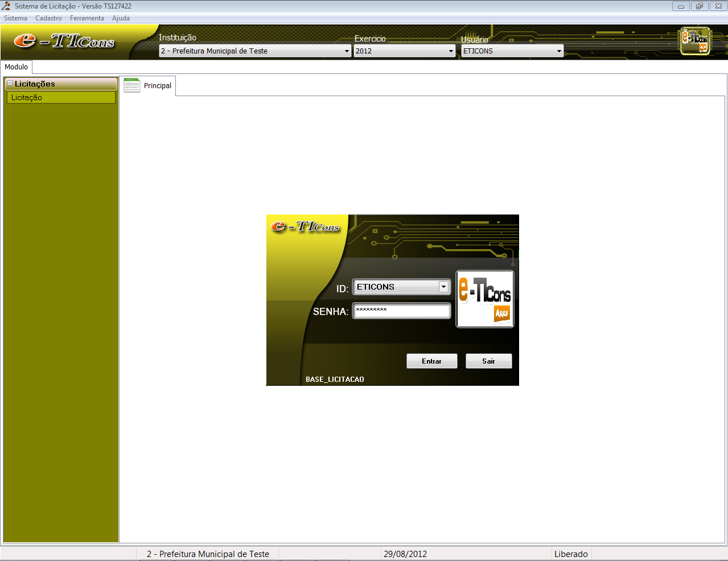728x561 pixels.
Task: Click the e-TICons logo in top banner
Action: (64, 41)
